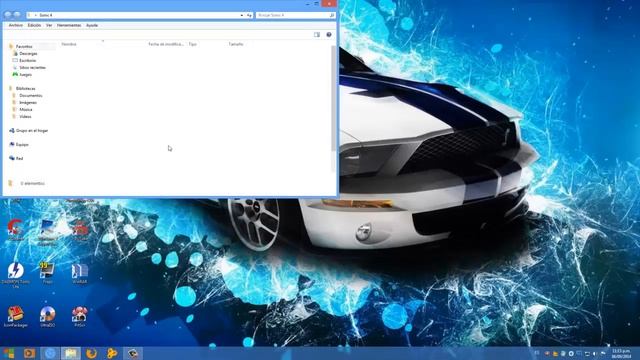Open the blue round browser taskbar icon
Screen dimensions: 640x360
pyautogui.click(x=50, y=353)
